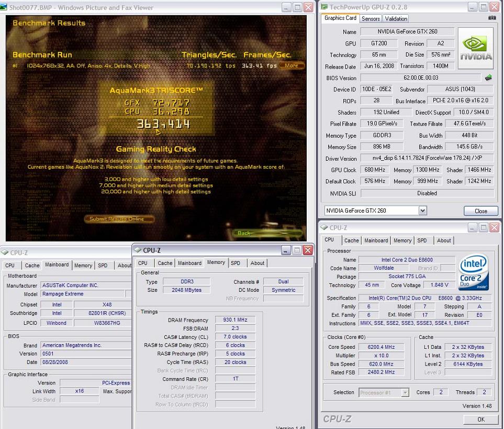Click the Winbond W83667HG LPCIO value
The height and width of the screenshot is (429, 504).
coord(102,323)
